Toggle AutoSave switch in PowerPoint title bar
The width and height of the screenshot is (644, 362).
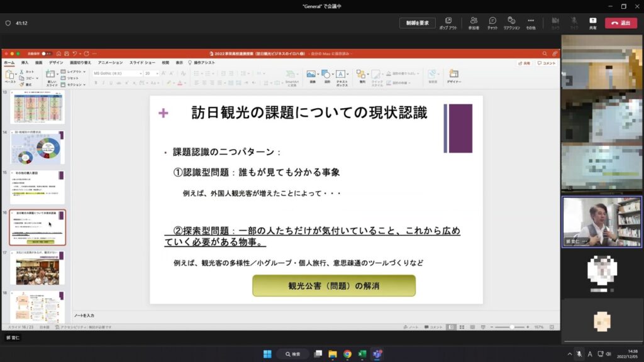[x=46, y=54]
